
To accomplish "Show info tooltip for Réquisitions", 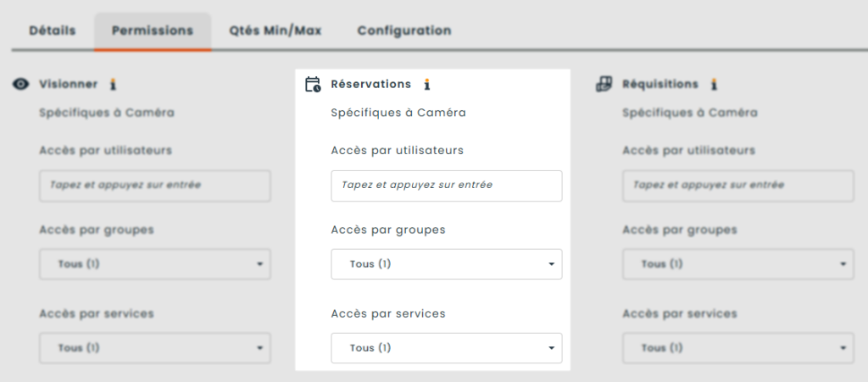I will click(x=714, y=84).
